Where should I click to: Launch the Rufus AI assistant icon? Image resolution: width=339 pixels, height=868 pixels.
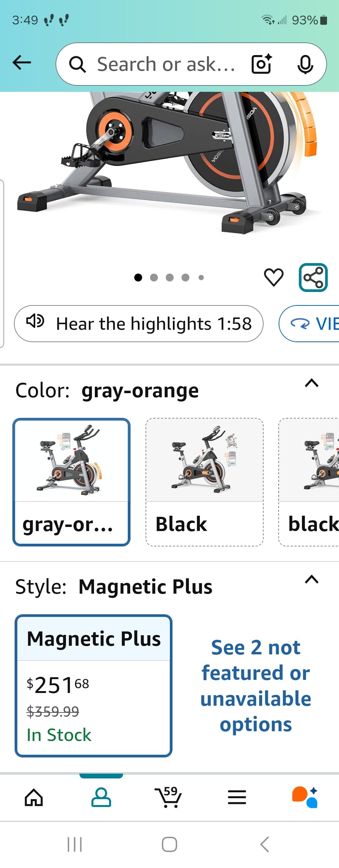pos(305,797)
